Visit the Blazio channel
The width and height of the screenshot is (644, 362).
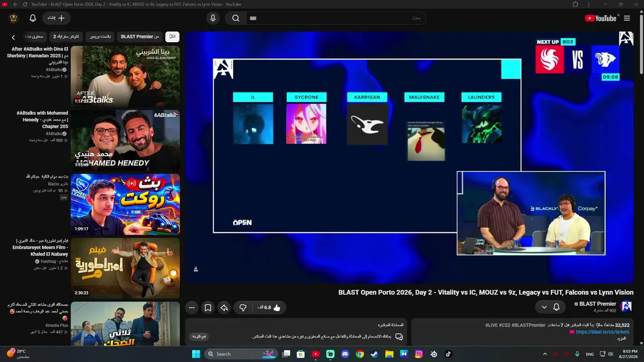click(57, 184)
